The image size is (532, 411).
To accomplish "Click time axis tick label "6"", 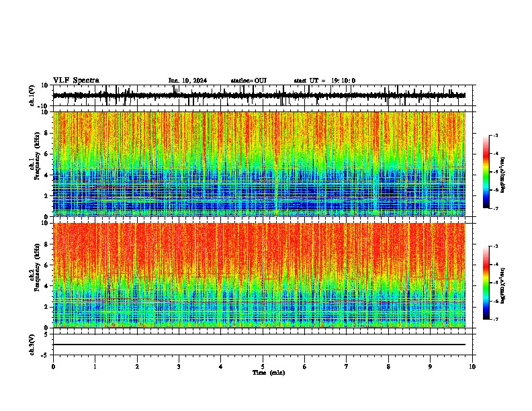I will tap(305, 367).
